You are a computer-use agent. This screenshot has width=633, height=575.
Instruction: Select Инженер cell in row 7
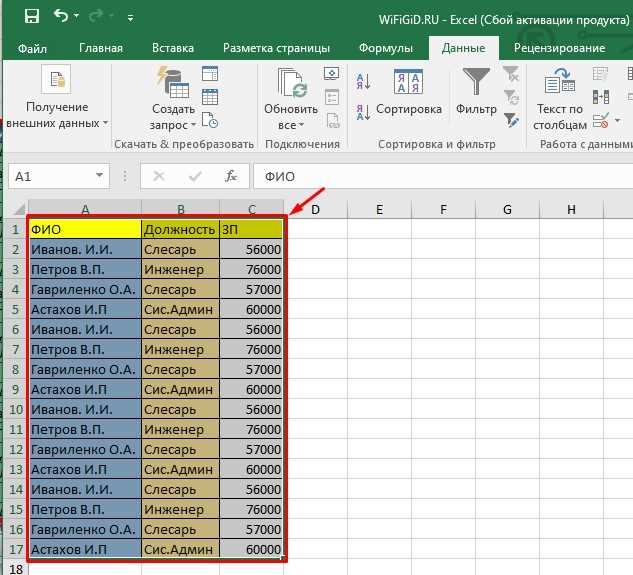[180, 349]
